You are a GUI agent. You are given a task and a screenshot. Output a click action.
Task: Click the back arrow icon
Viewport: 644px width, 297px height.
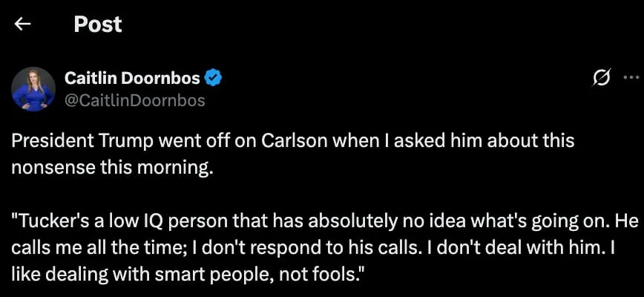(x=23, y=25)
